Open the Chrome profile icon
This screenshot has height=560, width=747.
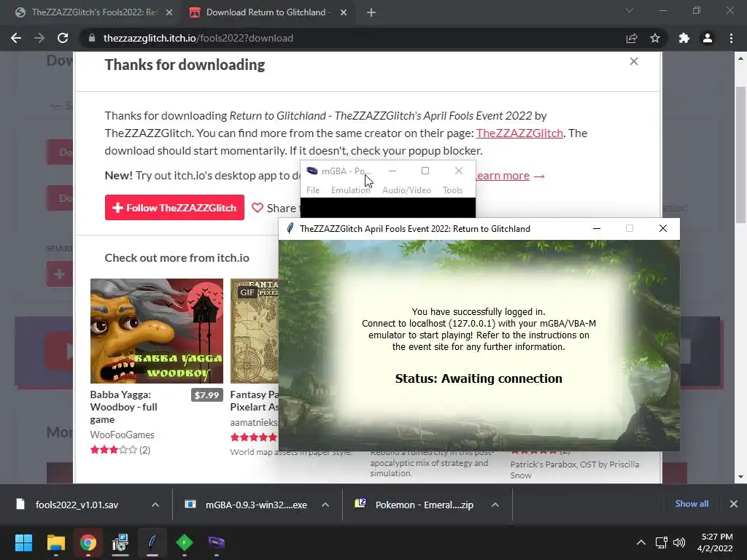click(x=708, y=38)
